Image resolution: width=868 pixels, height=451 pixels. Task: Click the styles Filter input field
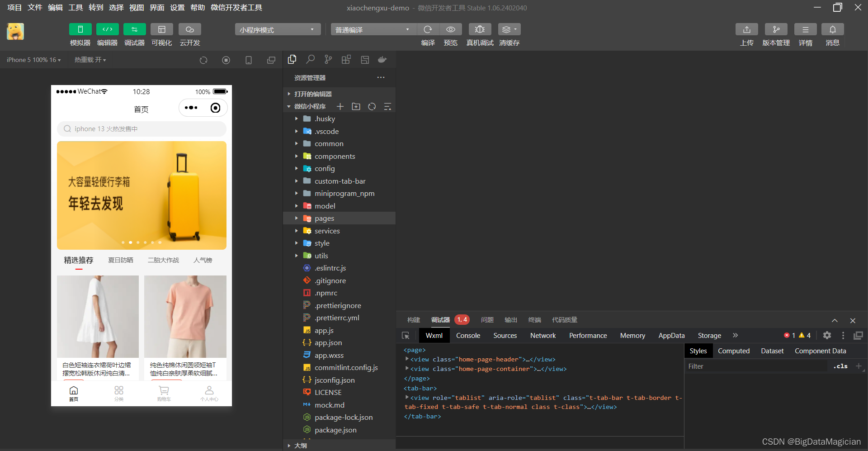(x=757, y=366)
